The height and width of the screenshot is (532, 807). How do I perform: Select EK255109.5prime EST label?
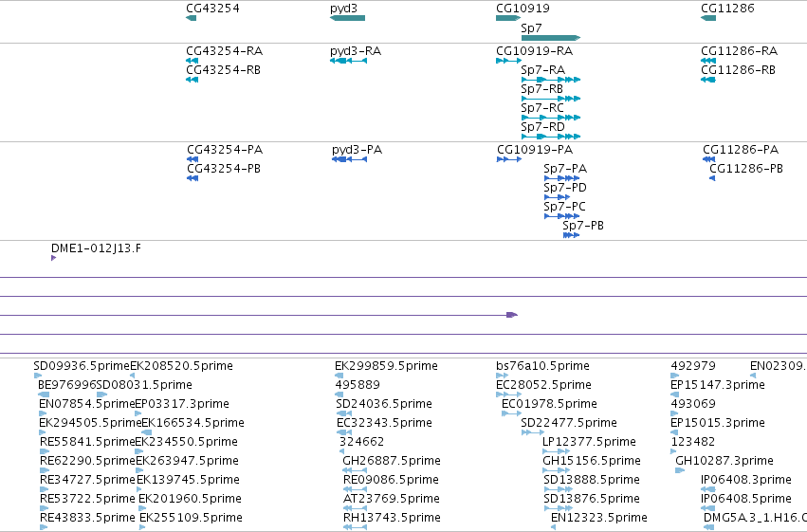click(x=191, y=518)
